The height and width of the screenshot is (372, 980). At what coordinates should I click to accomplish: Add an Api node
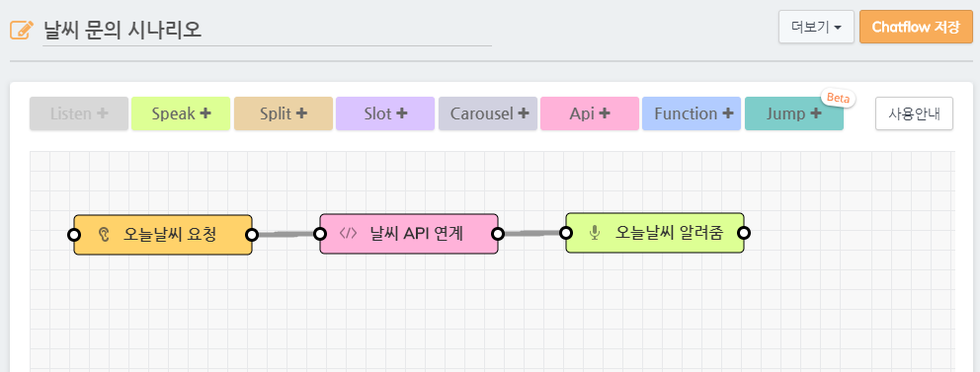[590, 113]
